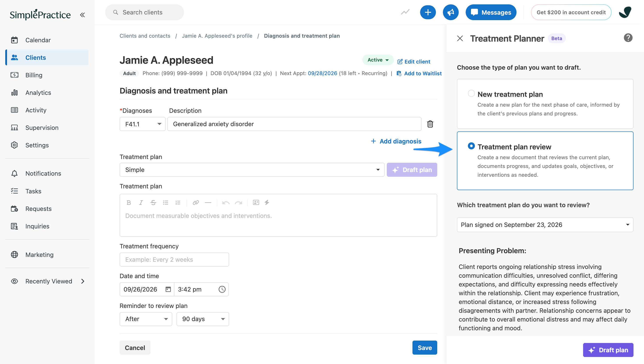Open the Active client status dropdown

pyautogui.click(x=378, y=60)
